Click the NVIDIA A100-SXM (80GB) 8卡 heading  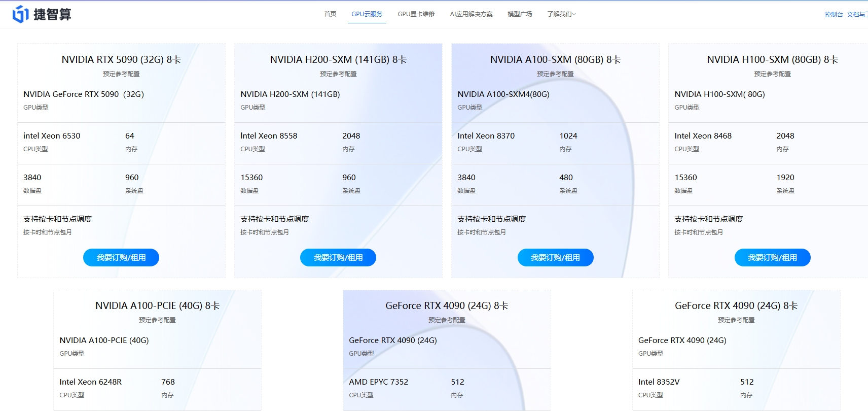pos(555,60)
